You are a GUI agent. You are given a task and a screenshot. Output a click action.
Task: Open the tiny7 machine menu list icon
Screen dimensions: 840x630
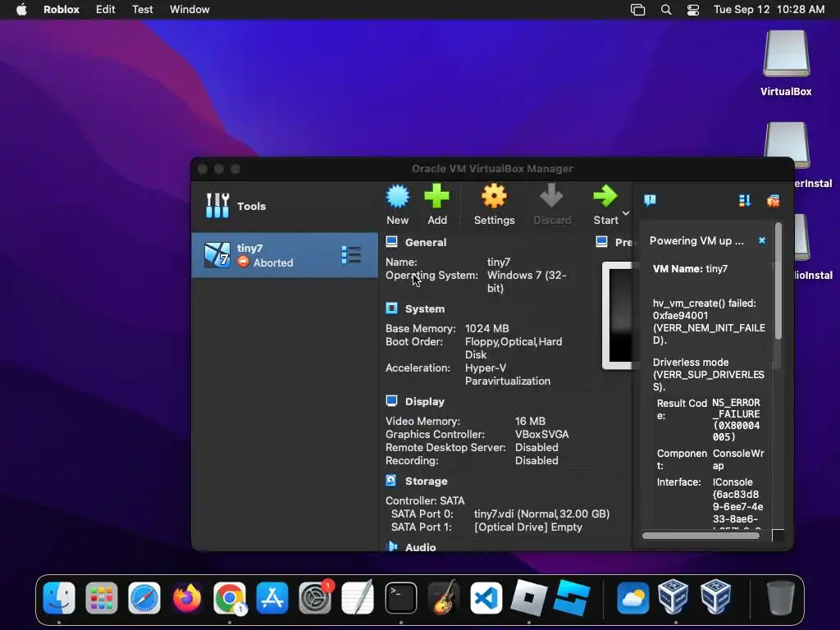(x=351, y=255)
